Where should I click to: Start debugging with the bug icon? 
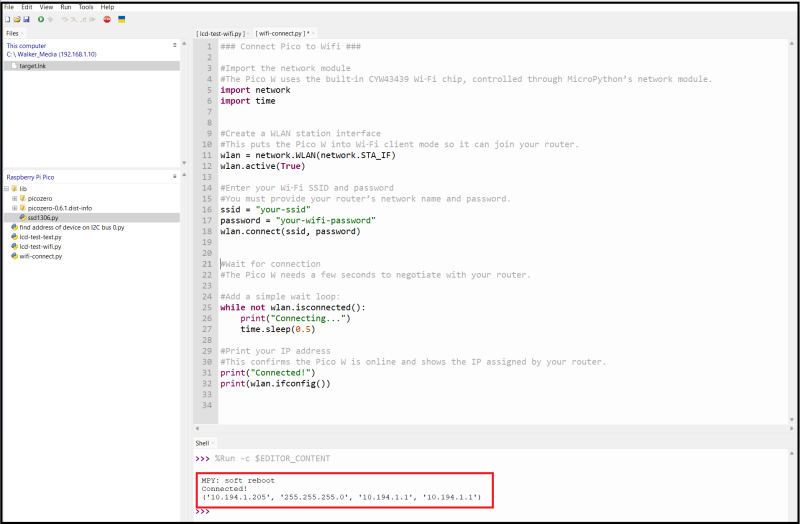coord(50,19)
